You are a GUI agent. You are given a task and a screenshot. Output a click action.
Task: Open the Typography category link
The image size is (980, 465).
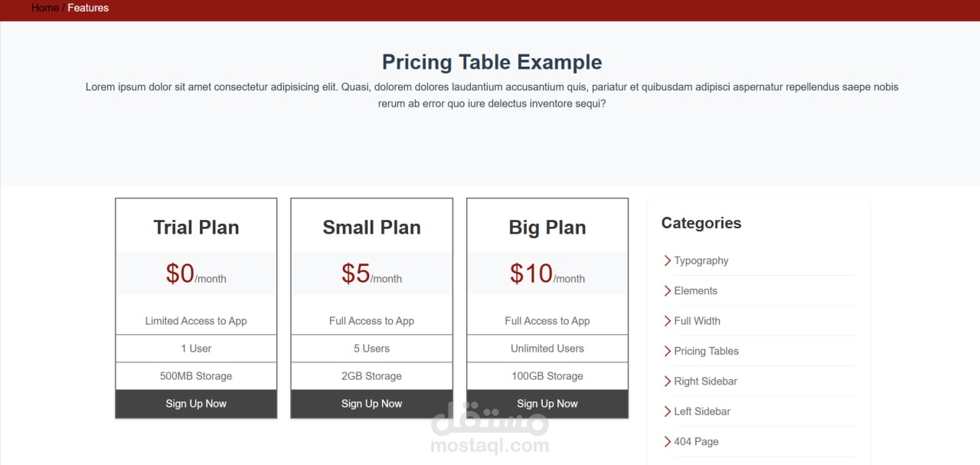click(701, 260)
